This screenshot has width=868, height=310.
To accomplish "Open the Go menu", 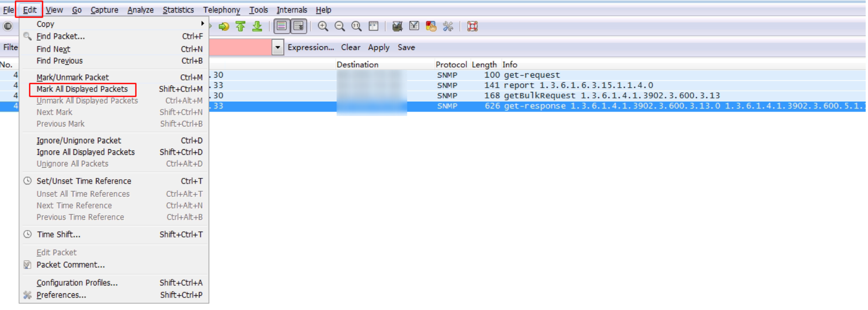I will pyautogui.click(x=77, y=10).
